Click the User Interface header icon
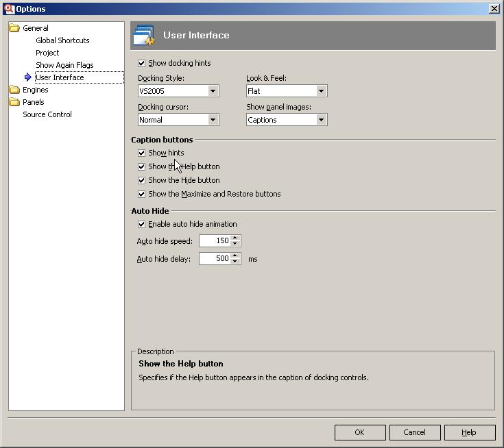 point(145,36)
